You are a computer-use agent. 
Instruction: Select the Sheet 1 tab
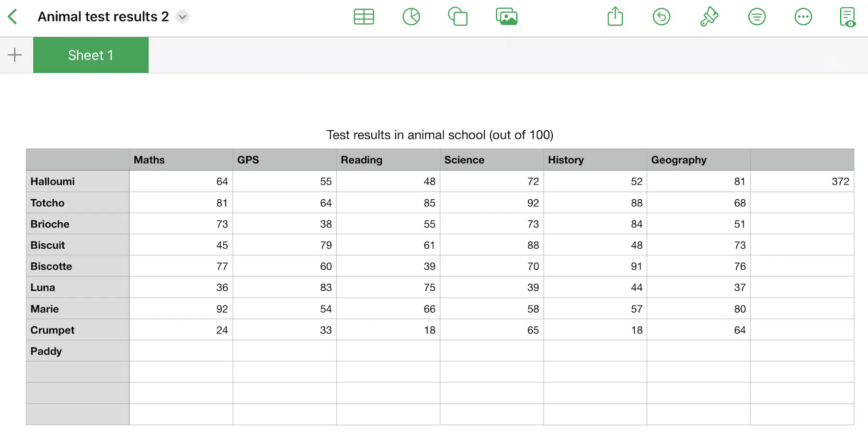coord(91,55)
